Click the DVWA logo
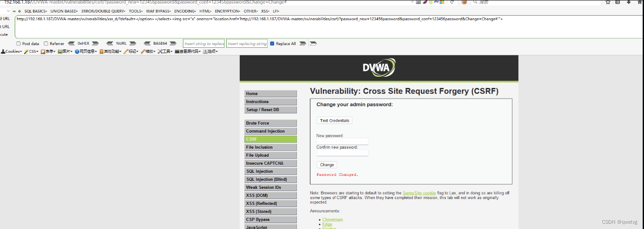 click(379, 68)
